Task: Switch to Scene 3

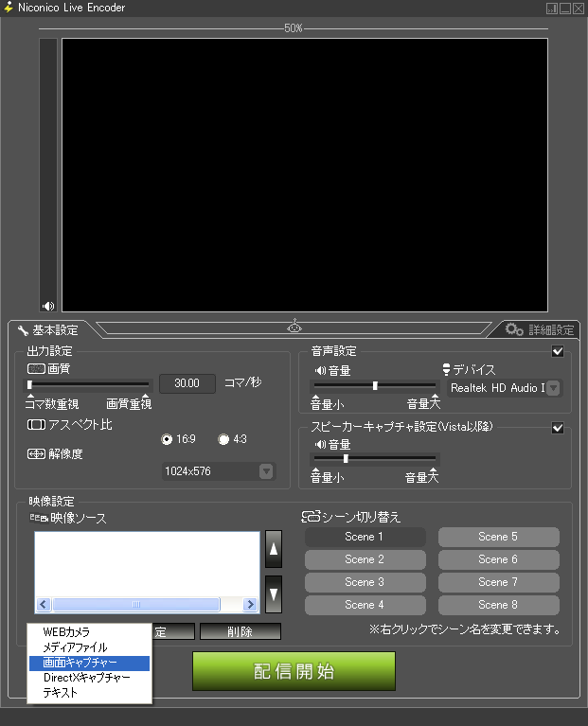Action: click(x=365, y=582)
